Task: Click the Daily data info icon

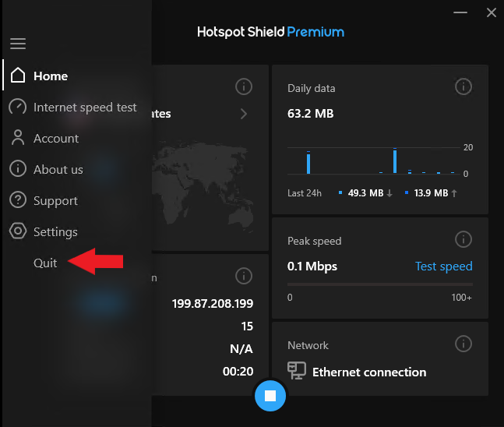Action: pos(463,86)
